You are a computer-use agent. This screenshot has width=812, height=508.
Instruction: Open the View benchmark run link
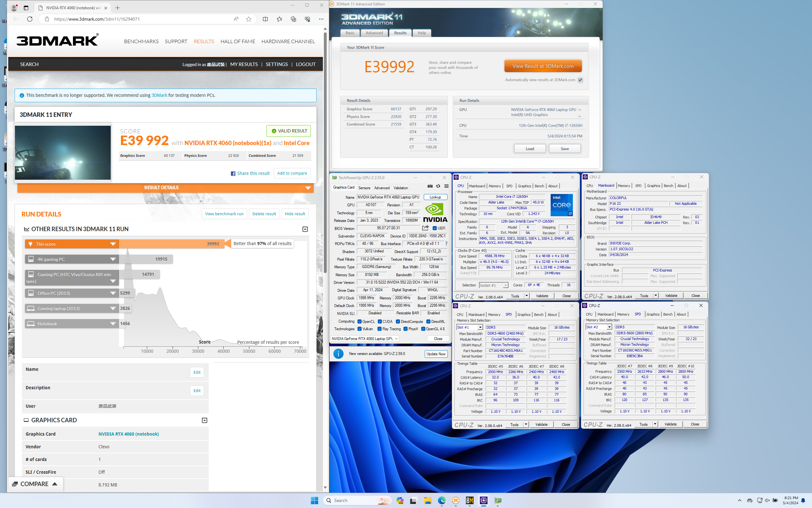tap(224, 214)
